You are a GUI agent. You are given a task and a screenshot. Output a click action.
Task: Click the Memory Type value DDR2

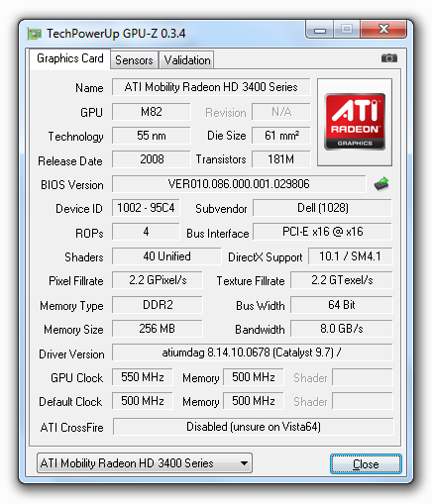pos(158,304)
